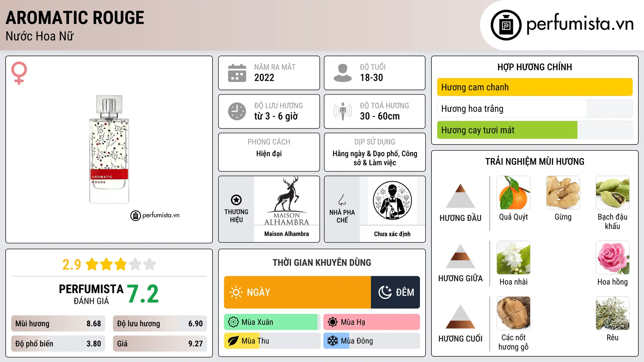644x362 pixels.
Task: Click the Độ phổ biến 3.80 score row
Action: click(58, 344)
